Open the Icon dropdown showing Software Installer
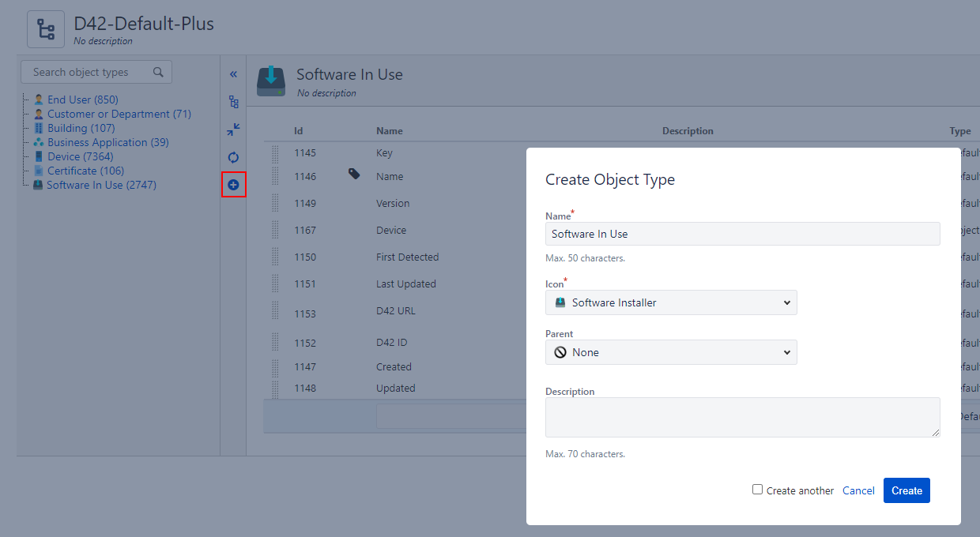 671,302
